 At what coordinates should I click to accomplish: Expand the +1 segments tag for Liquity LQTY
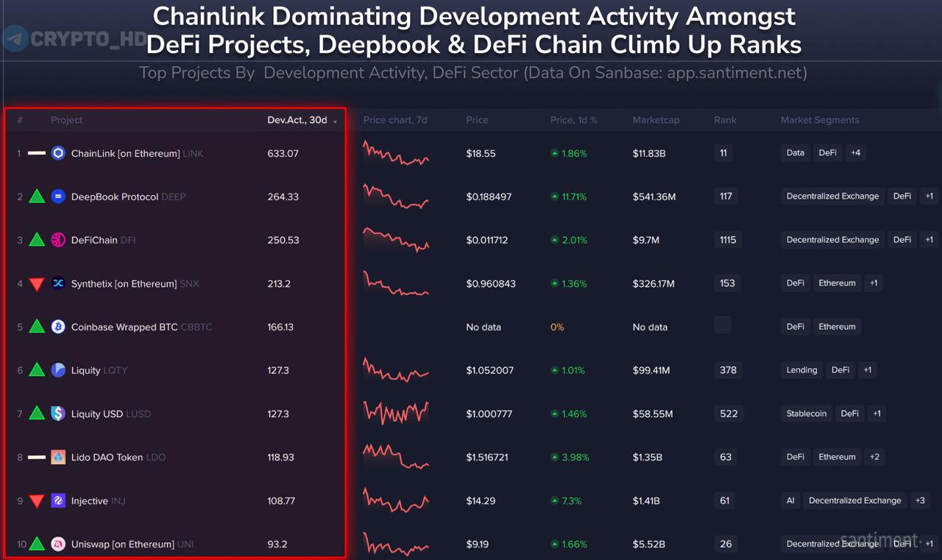pos(868,370)
